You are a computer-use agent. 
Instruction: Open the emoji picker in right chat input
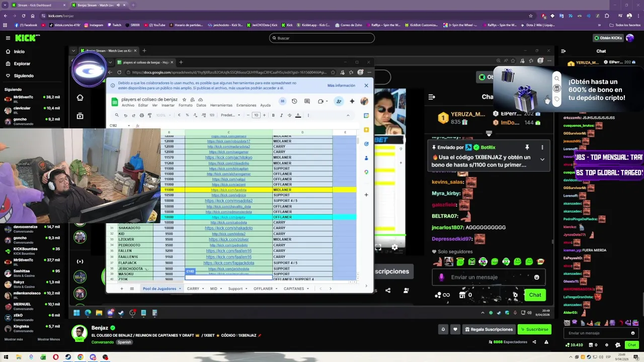click(x=633, y=333)
